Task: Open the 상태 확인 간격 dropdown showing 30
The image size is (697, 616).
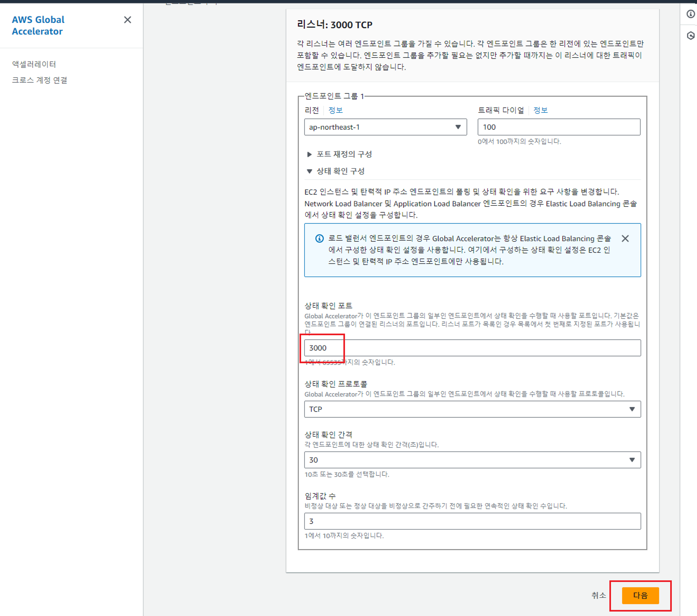Action: tap(472, 460)
